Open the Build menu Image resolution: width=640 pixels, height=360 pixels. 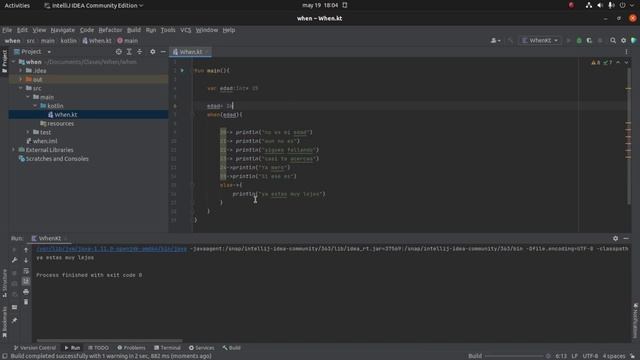(133, 30)
